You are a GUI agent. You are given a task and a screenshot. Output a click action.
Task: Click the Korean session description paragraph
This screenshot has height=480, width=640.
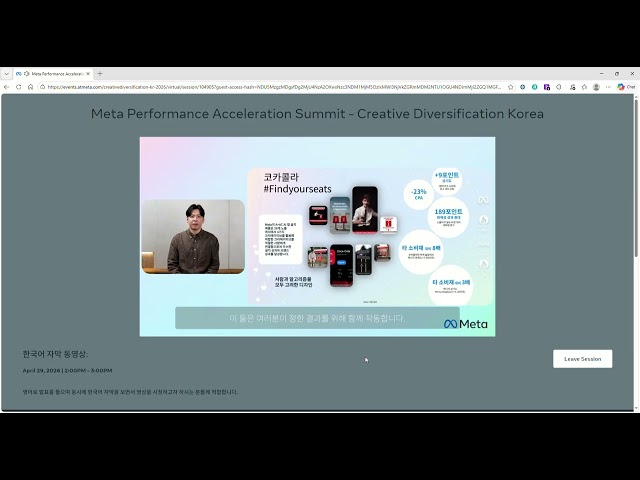[x=130, y=392]
